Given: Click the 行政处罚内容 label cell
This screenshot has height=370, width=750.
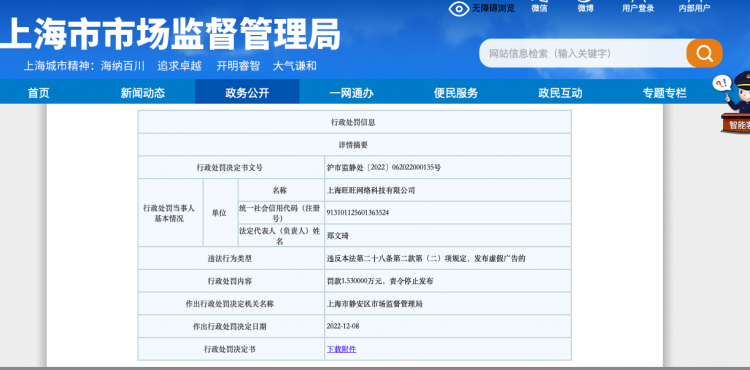Looking at the screenshot, I should (231, 281).
